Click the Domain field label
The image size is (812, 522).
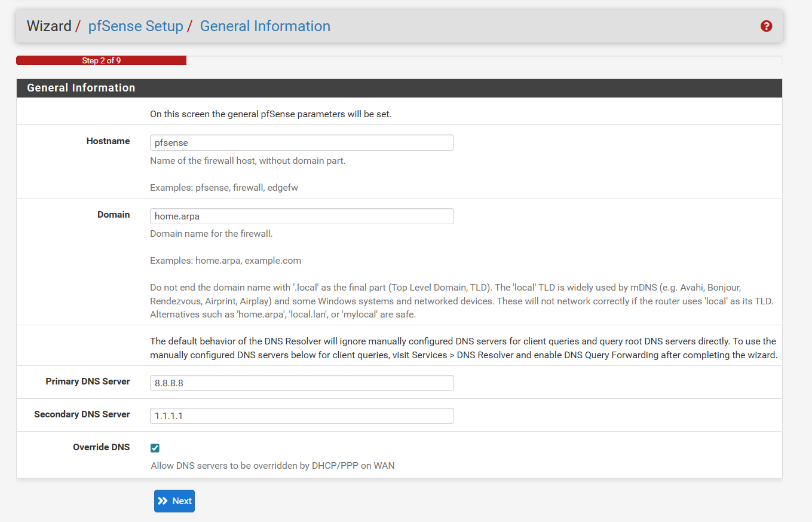click(x=114, y=215)
